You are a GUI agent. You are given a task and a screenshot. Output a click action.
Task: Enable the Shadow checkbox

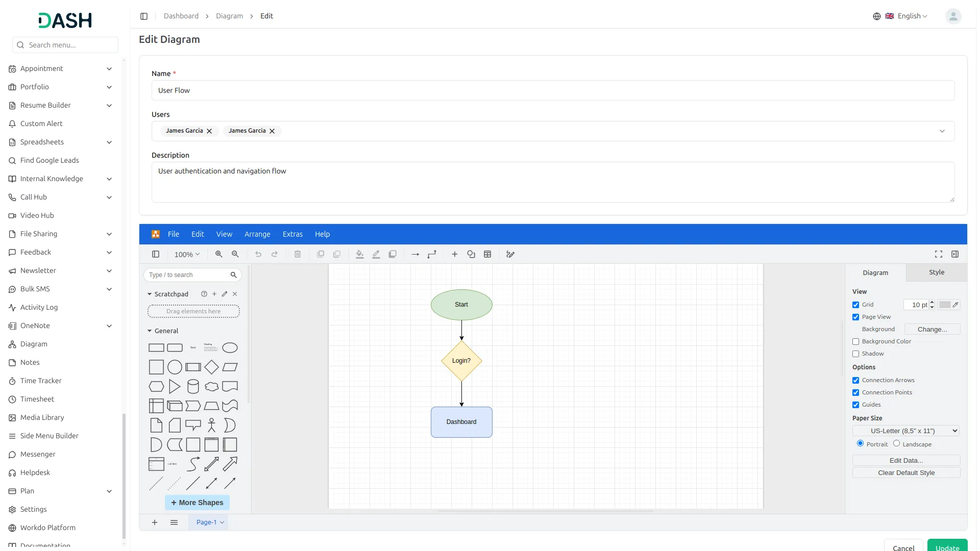click(856, 354)
